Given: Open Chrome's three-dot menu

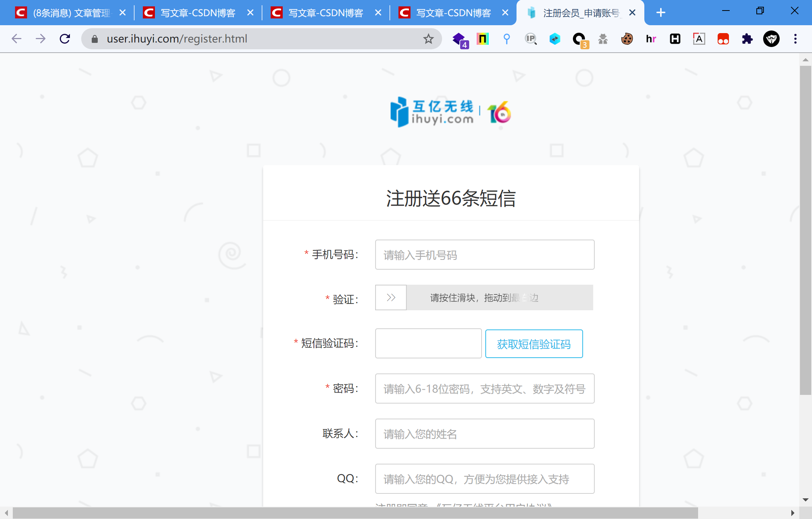Looking at the screenshot, I should (x=795, y=39).
